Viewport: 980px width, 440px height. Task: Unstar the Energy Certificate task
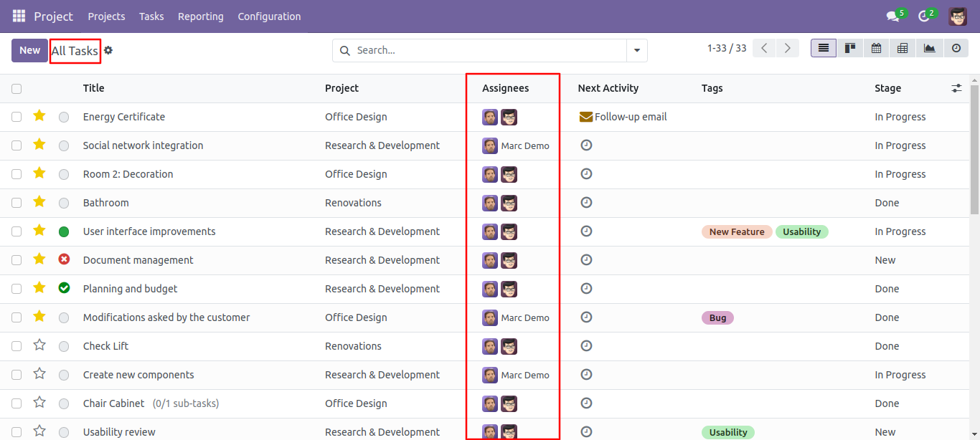[x=39, y=115]
